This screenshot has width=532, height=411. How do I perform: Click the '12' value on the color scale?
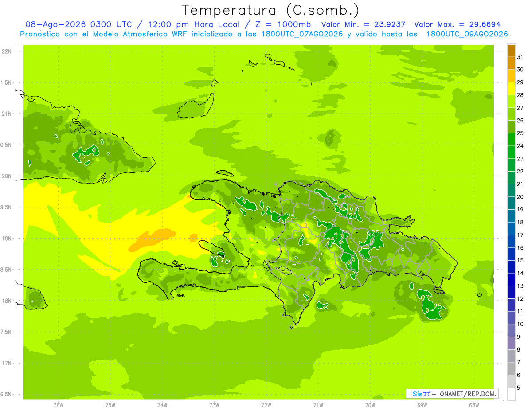(x=520, y=298)
